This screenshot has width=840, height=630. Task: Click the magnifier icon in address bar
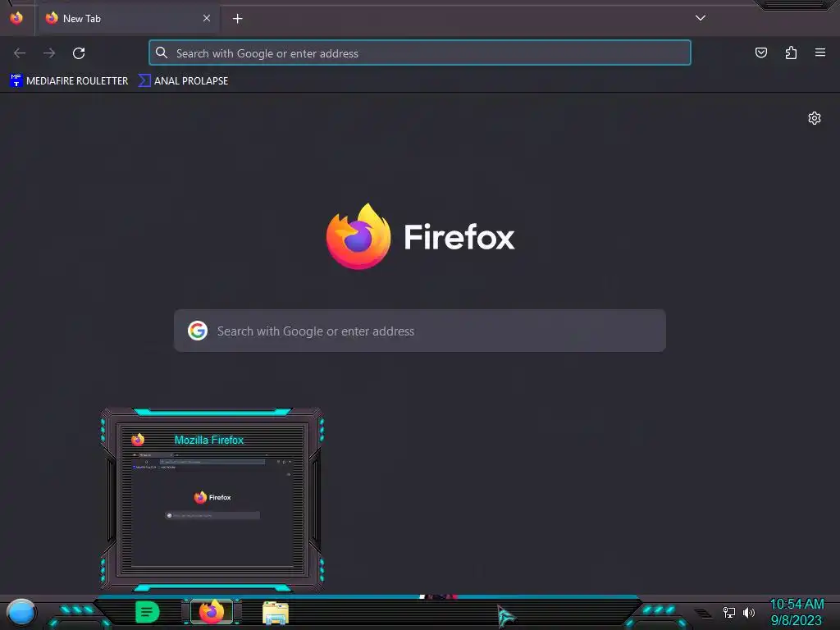pos(162,52)
